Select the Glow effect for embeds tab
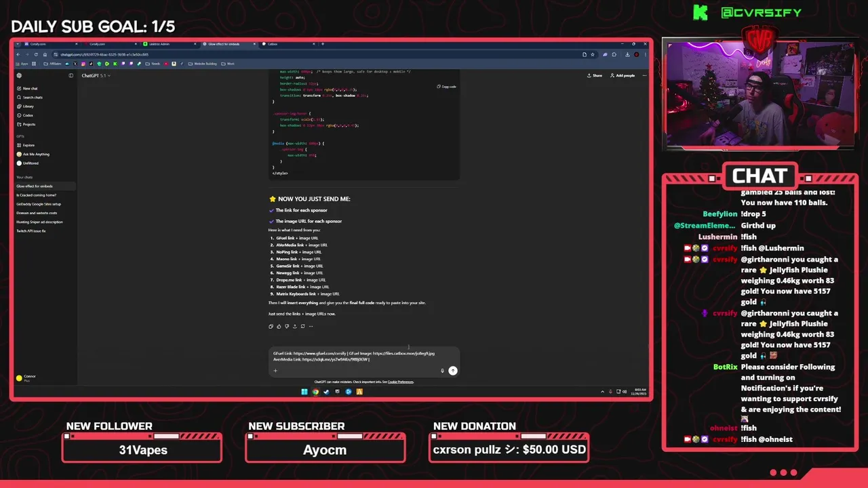This screenshot has height=488, width=868. (229, 44)
